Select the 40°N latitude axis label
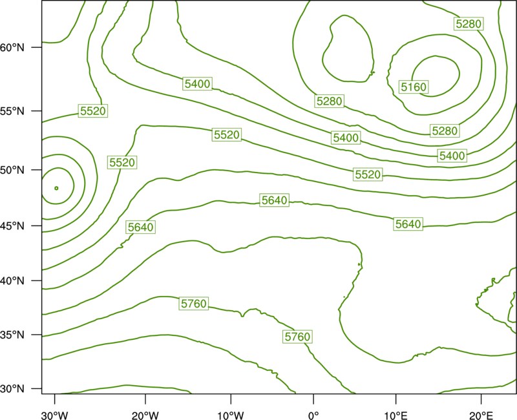This screenshot has height=420, width=517. coord(12,281)
